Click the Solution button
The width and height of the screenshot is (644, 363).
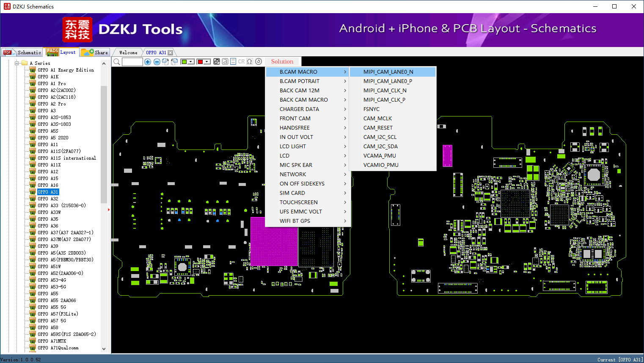point(282,62)
